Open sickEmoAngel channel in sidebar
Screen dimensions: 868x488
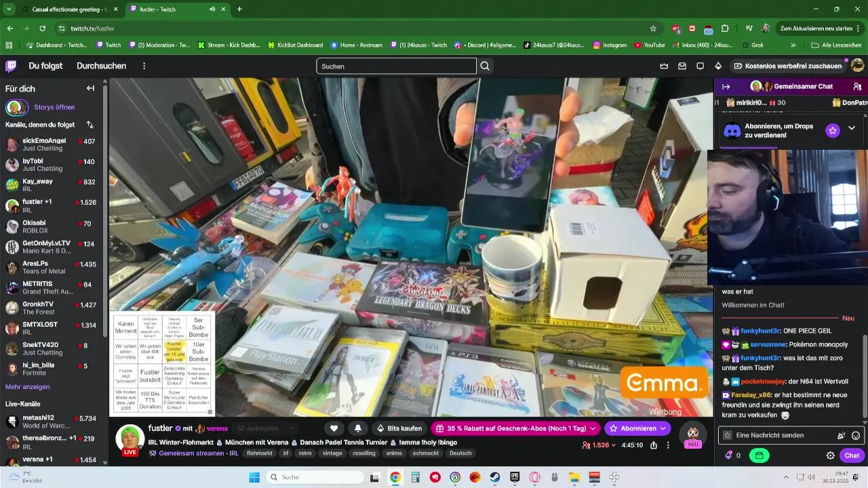(53, 144)
